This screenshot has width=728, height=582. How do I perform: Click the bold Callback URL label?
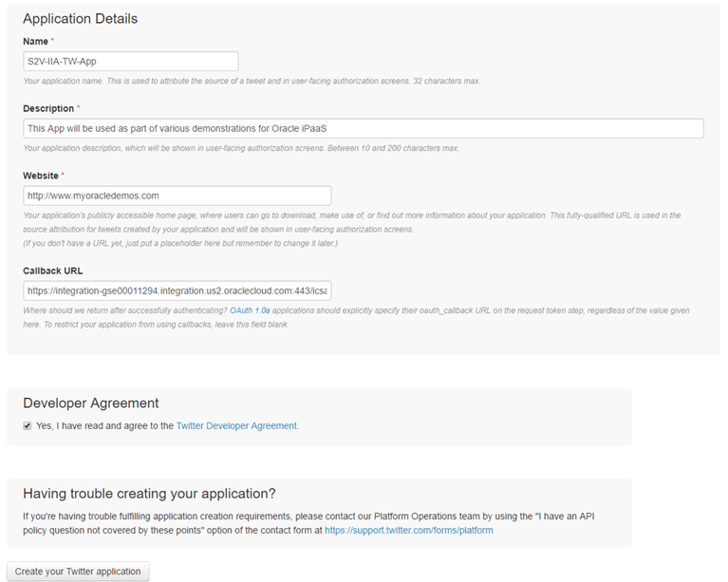click(x=55, y=271)
